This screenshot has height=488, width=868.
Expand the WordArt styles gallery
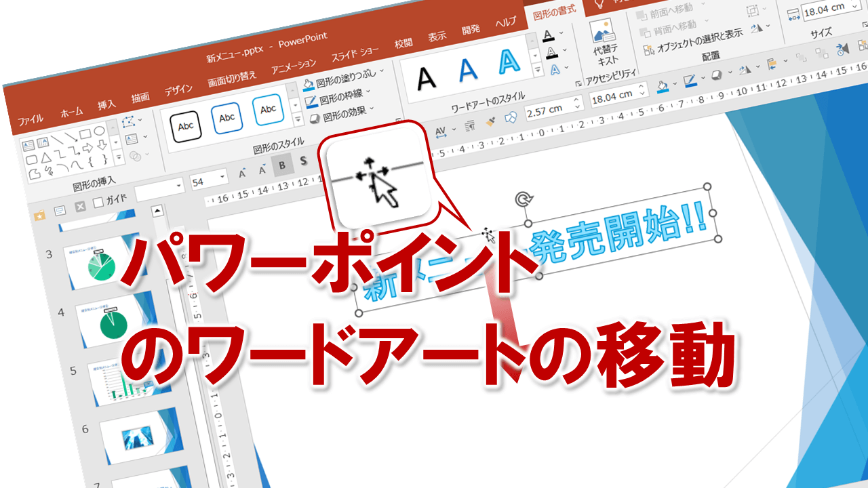(x=539, y=70)
